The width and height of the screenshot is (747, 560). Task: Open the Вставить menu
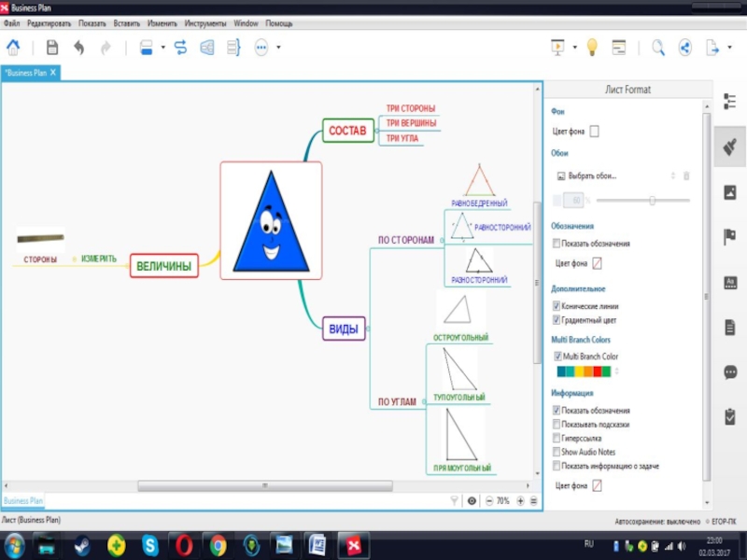pos(126,22)
